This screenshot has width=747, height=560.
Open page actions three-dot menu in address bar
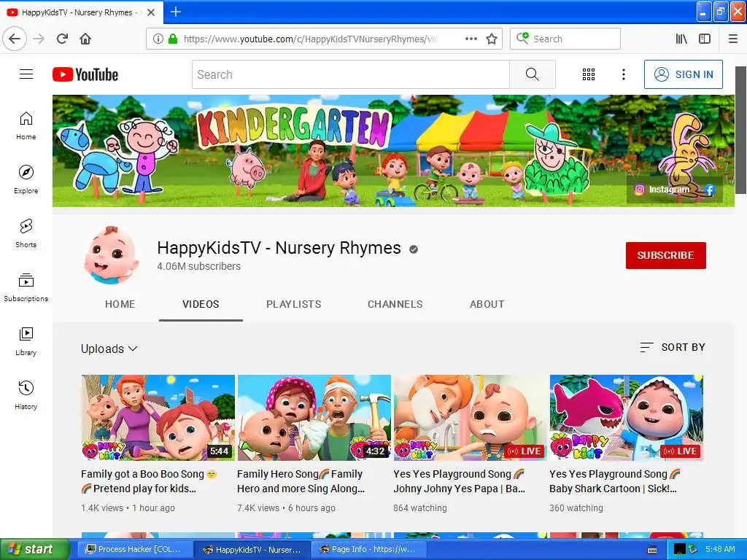471,39
